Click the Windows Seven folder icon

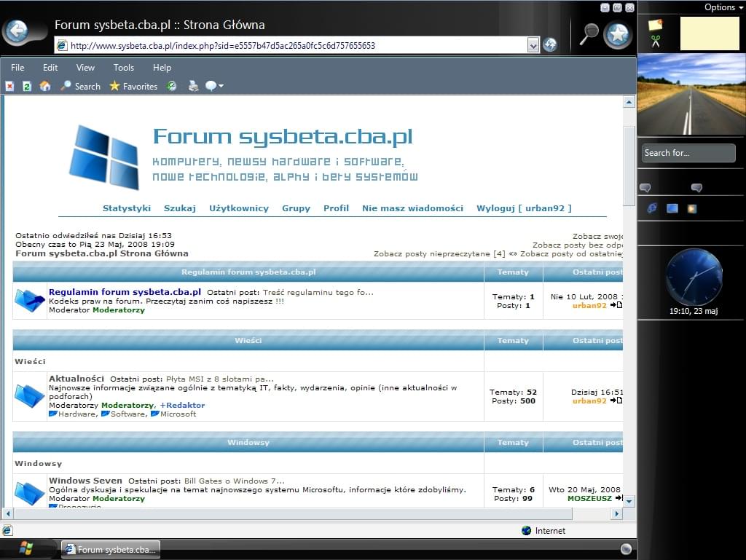pos(29,493)
